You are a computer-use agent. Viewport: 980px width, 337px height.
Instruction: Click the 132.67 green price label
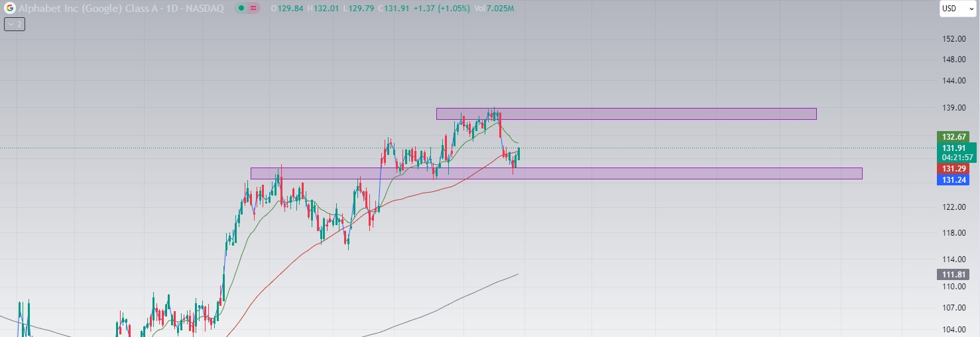point(953,136)
